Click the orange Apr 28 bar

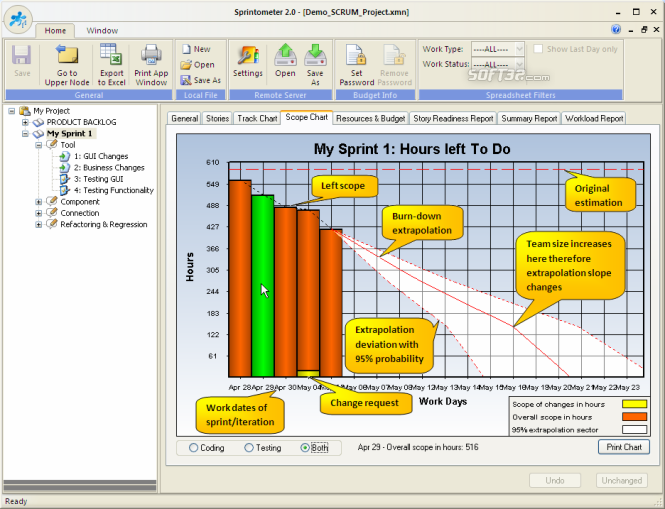(240, 279)
